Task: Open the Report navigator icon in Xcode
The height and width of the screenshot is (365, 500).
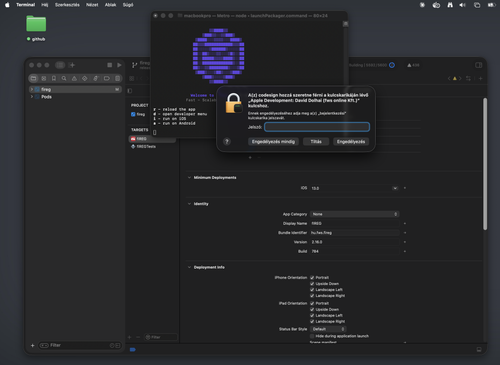Action: [117, 78]
